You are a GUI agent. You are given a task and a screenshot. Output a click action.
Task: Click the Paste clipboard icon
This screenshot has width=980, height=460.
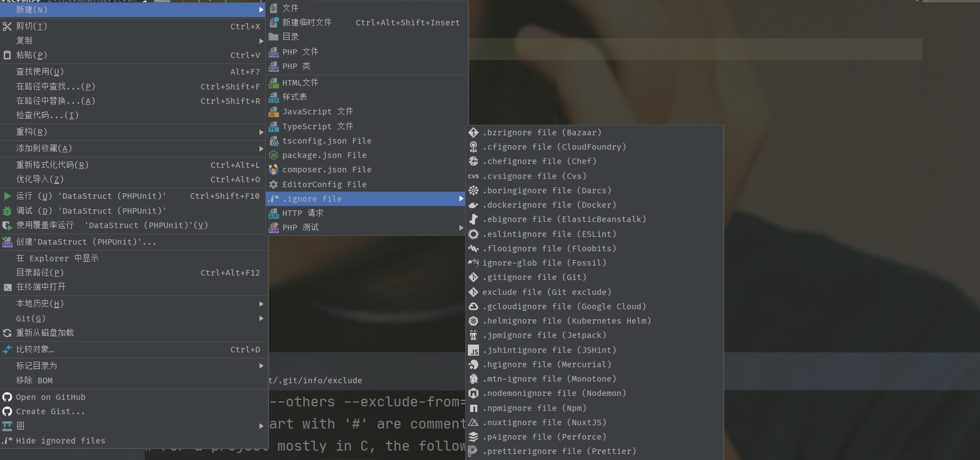(7, 55)
